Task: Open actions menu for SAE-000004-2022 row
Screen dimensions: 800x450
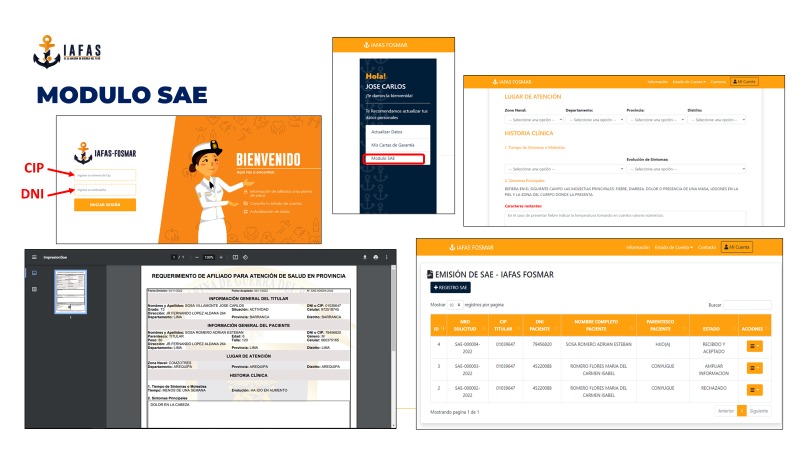Action: [754, 345]
